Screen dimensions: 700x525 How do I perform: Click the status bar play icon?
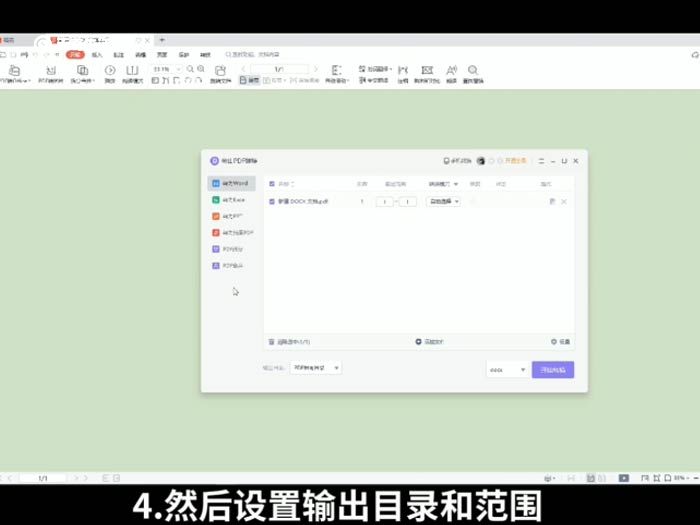coord(624,478)
